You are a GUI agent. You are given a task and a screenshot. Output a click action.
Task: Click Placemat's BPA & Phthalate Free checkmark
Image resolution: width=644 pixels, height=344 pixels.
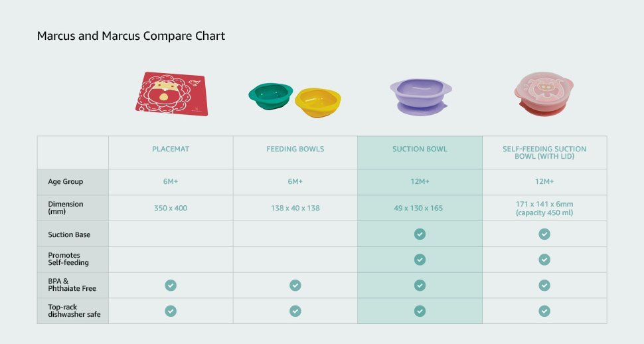pos(171,286)
